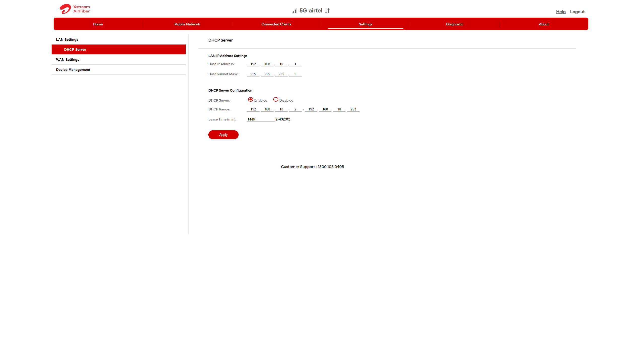
Task: Open WAN Settings in sidebar
Action: (x=119, y=60)
